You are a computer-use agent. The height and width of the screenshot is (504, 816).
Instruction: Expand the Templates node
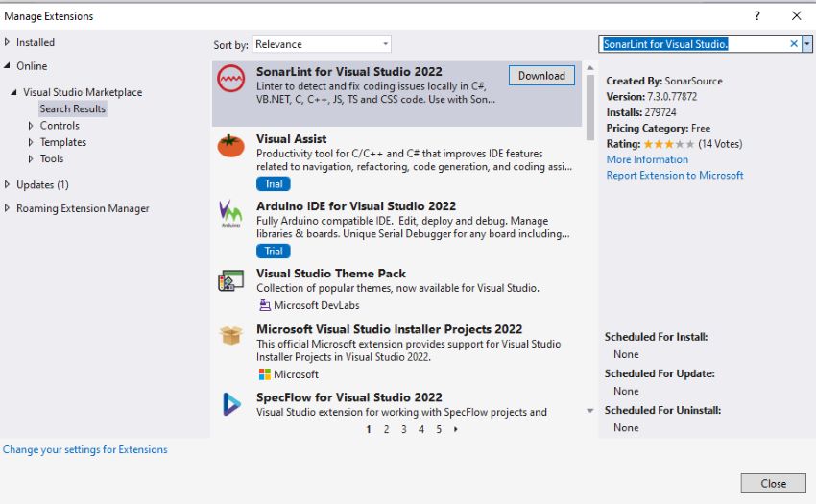pos(30,142)
